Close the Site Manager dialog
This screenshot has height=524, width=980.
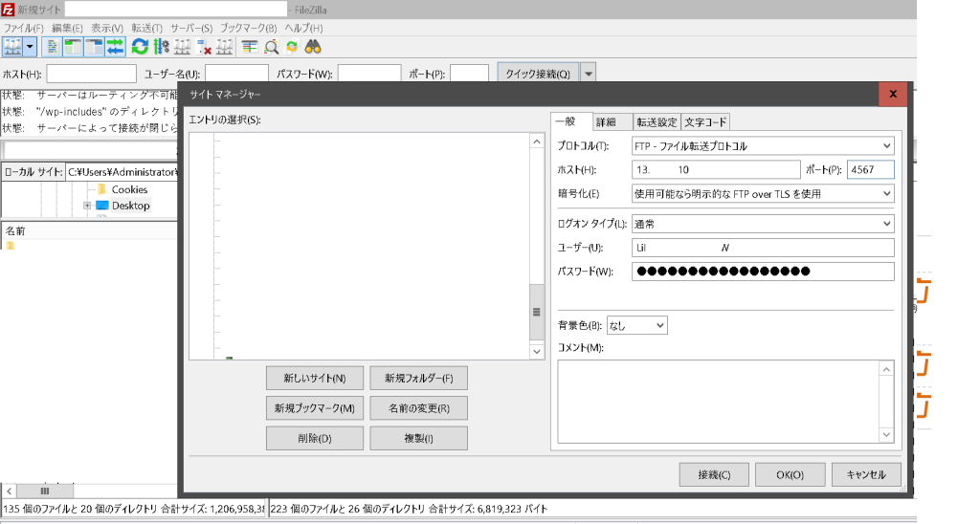[x=893, y=94]
